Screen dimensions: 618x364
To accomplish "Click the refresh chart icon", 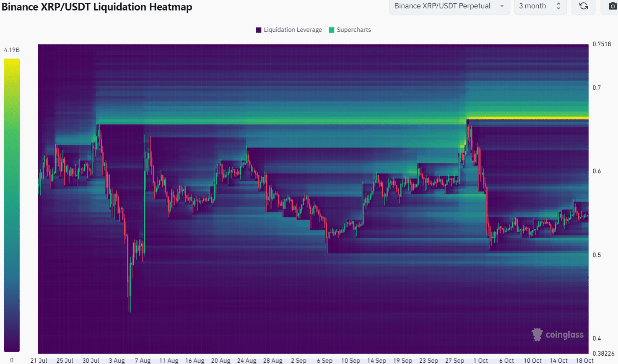I will click(x=584, y=6).
